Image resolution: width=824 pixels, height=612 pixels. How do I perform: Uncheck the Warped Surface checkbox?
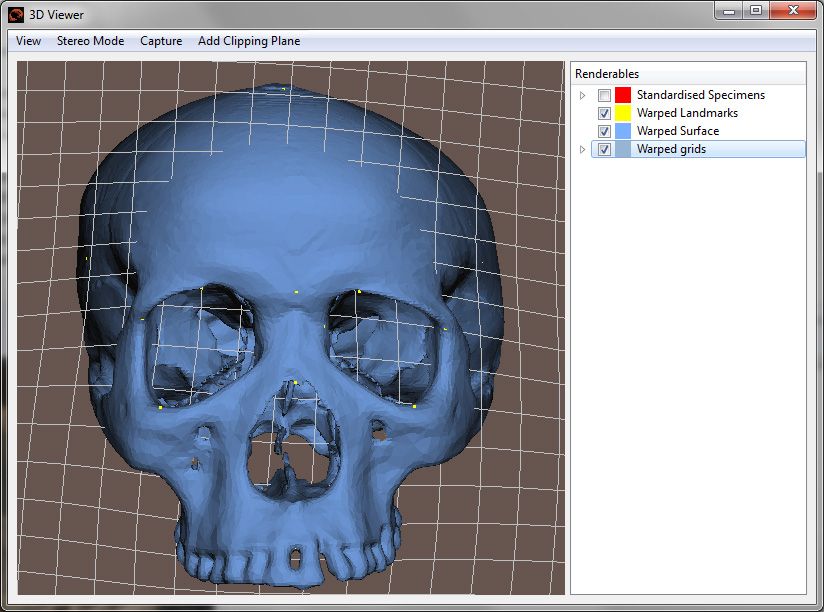(x=604, y=131)
